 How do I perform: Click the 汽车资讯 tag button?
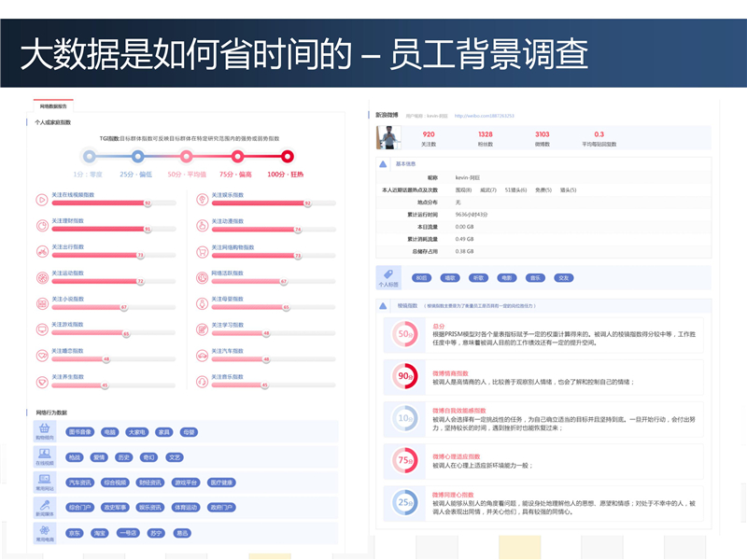pos(80,483)
